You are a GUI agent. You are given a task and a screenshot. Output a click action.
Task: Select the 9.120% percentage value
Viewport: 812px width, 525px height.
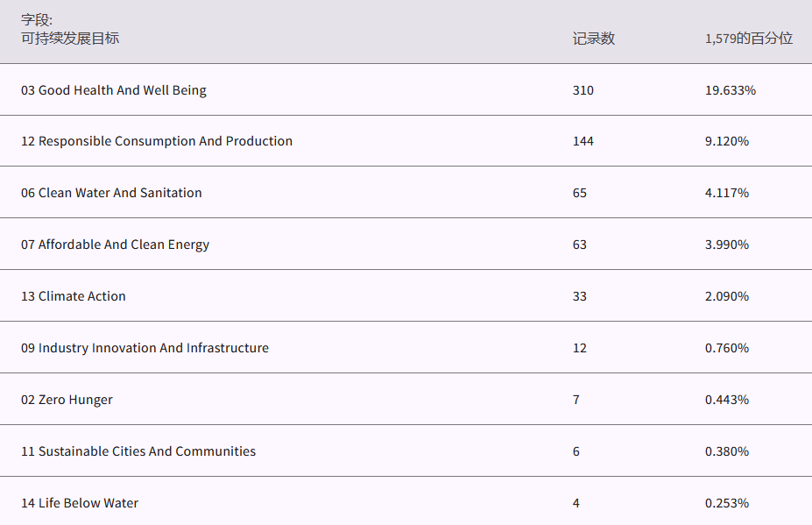coord(726,141)
